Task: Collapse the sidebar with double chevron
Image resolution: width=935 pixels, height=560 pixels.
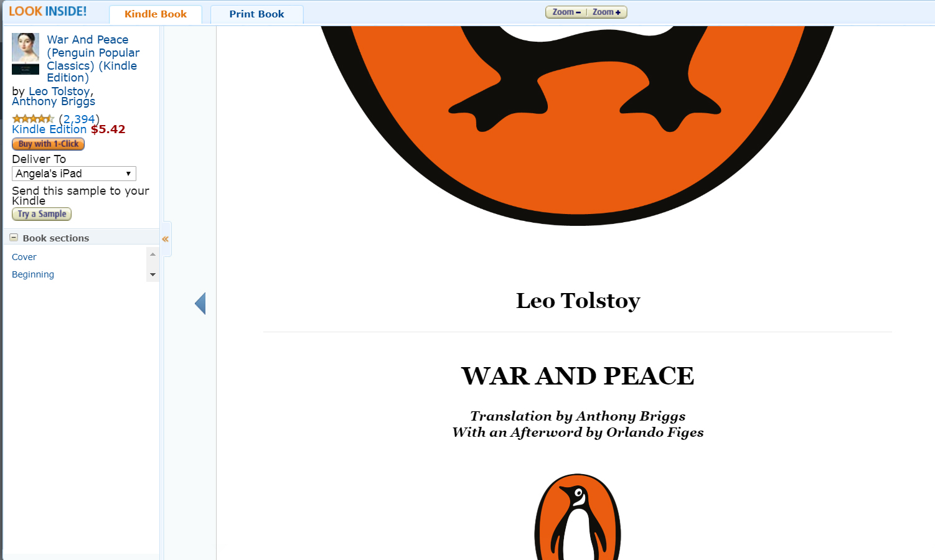Action: coord(166,239)
